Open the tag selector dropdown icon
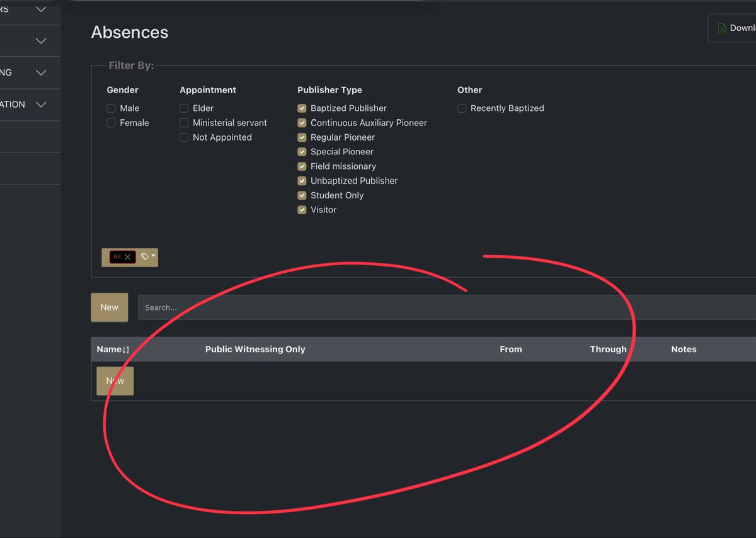Viewport: 756px width, 538px height. (148, 257)
